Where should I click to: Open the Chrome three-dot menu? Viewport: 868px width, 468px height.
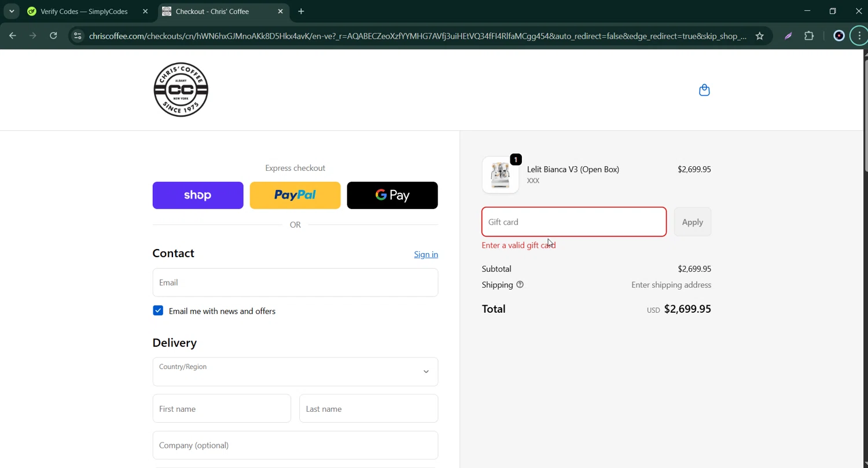[859, 36]
